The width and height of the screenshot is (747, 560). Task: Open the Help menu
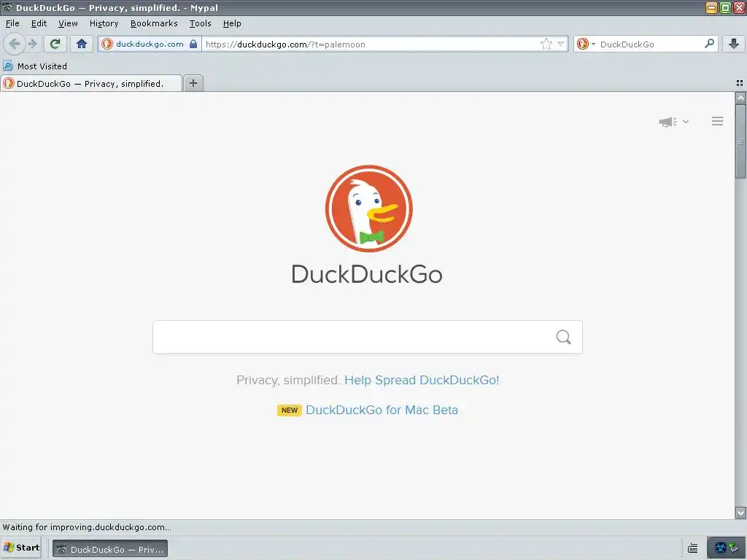point(232,23)
